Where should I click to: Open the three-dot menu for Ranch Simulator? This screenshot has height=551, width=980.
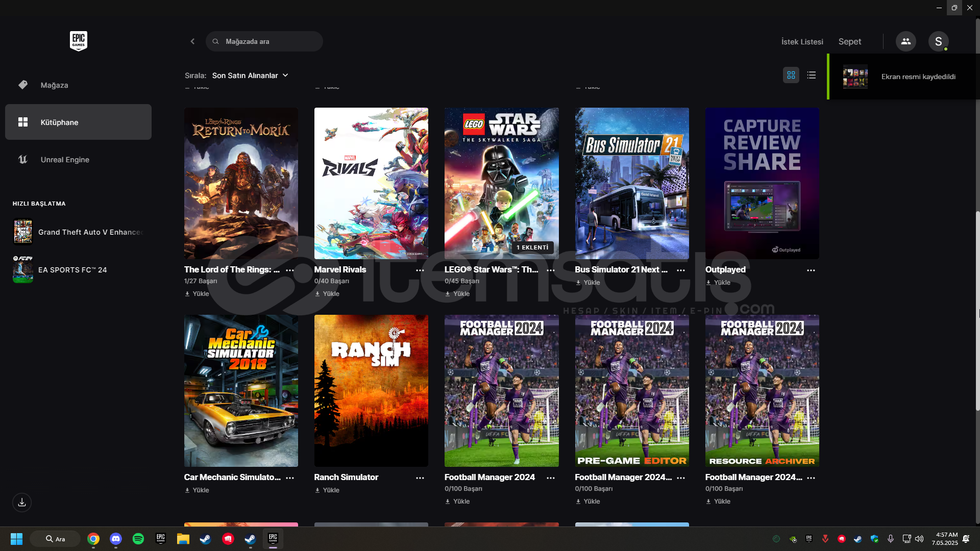coord(420,478)
